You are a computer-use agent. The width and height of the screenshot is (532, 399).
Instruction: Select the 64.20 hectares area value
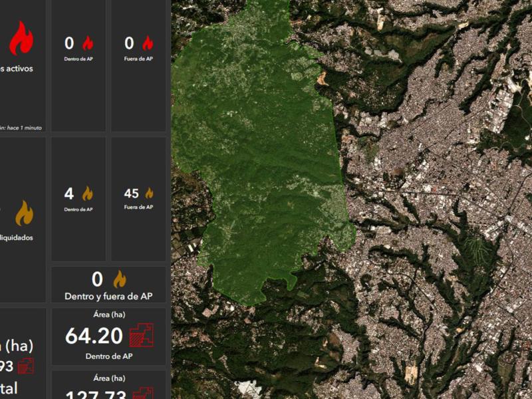coord(94,336)
